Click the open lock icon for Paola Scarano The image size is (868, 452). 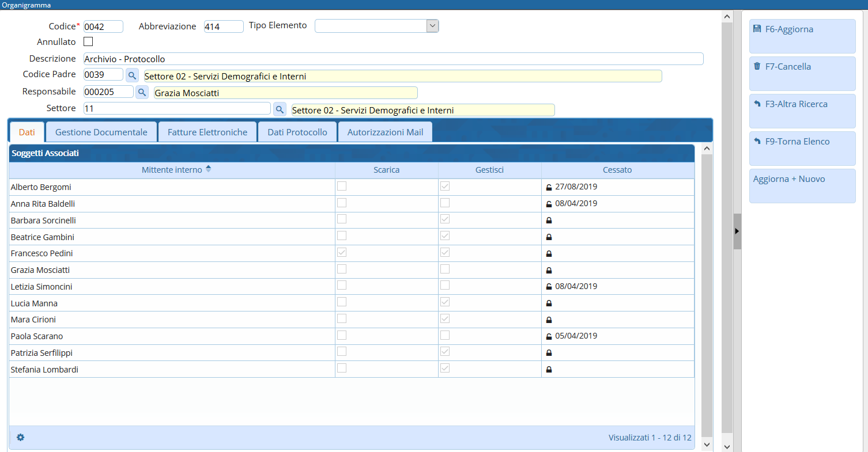click(x=549, y=336)
